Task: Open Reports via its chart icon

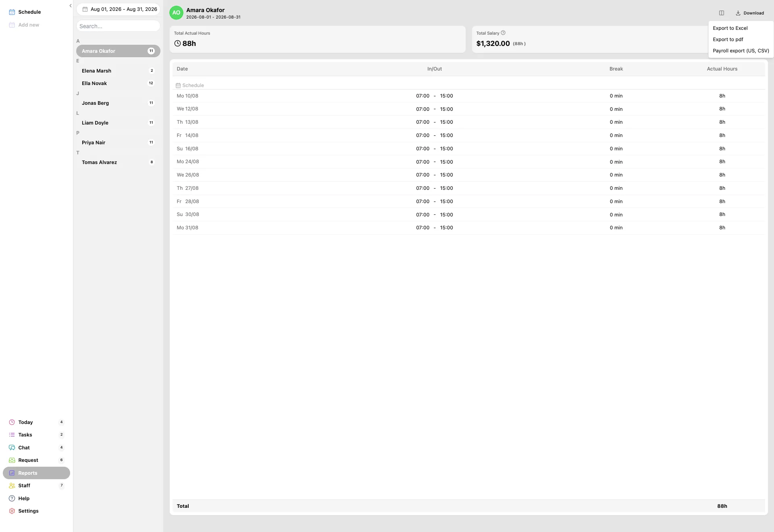Action: coord(12,473)
